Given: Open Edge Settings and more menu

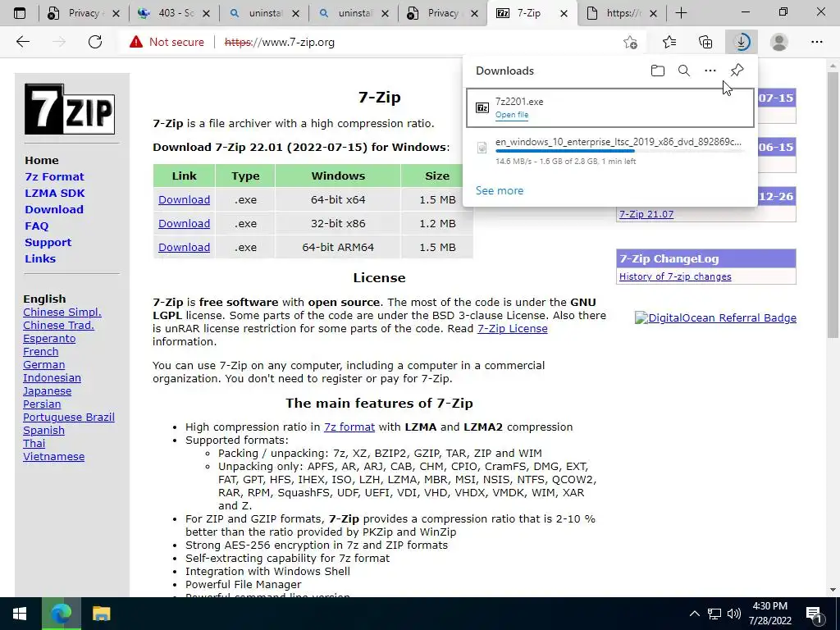Looking at the screenshot, I should pos(816,42).
